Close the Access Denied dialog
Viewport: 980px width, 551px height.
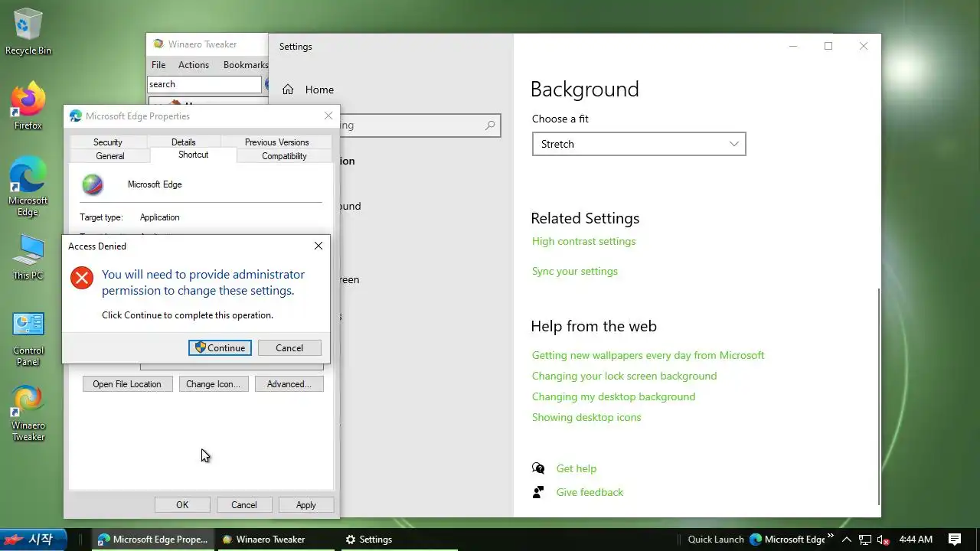pyautogui.click(x=318, y=246)
